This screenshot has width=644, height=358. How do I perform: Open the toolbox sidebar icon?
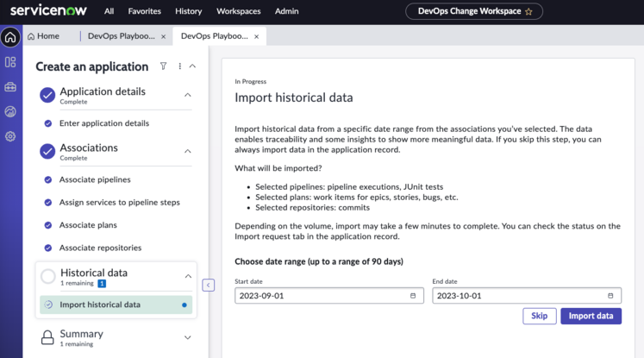click(10, 87)
